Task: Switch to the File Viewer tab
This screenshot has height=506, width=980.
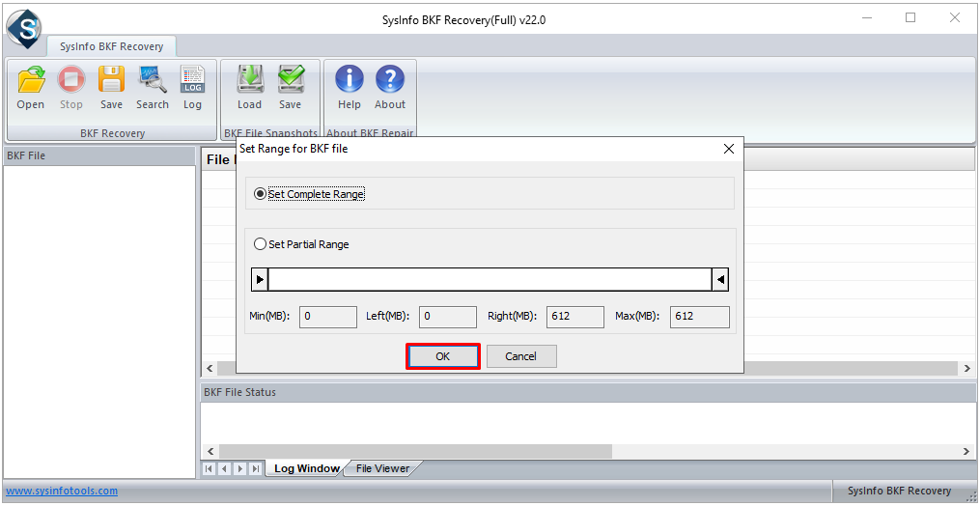Action: point(382,468)
